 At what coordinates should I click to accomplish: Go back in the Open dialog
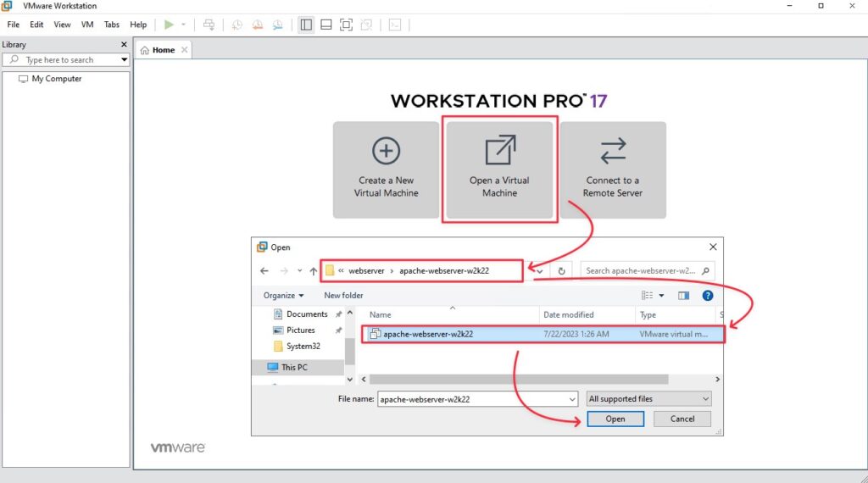coord(264,271)
